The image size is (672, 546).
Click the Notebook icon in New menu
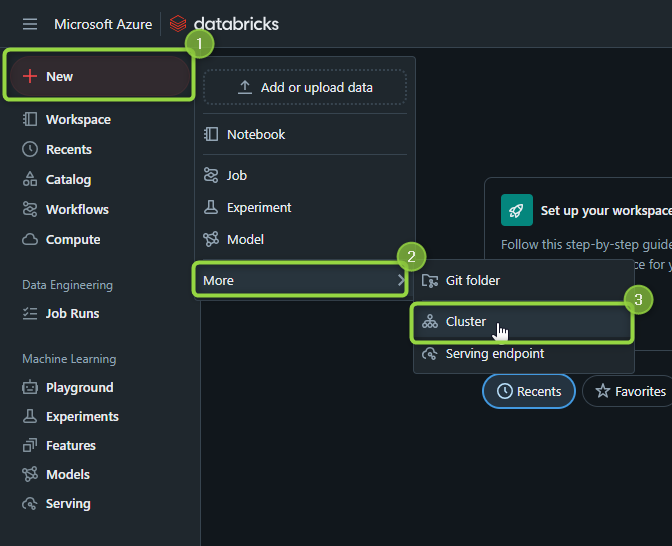pos(211,134)
